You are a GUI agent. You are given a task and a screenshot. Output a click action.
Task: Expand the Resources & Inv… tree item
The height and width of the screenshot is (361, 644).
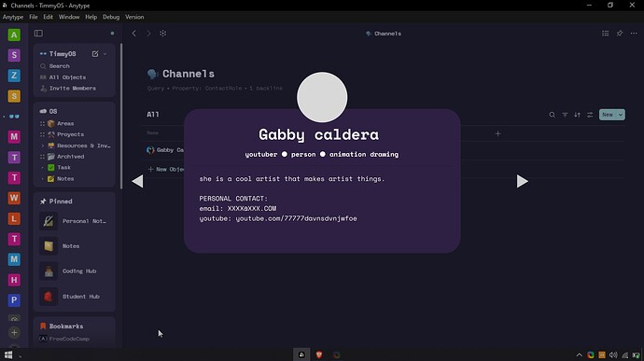click(43, 146)
